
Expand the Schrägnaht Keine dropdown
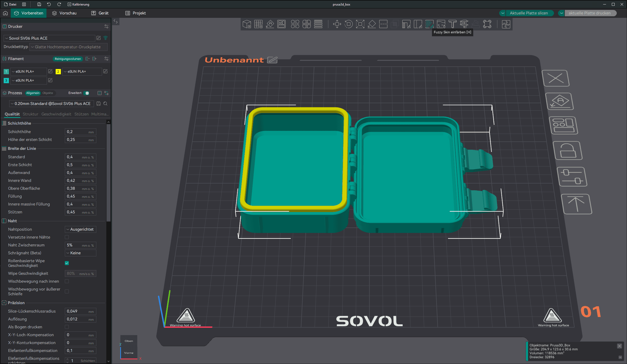click(x=80, y=253)
